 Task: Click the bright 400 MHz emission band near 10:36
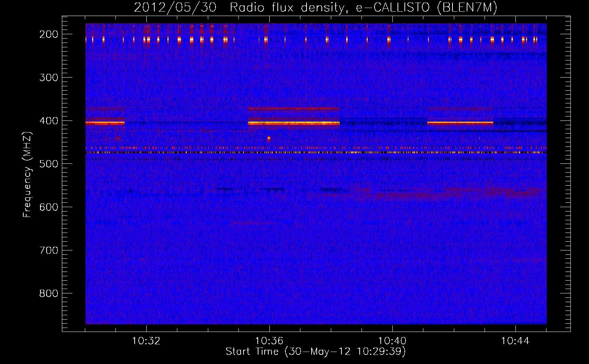tap(294, 123)
